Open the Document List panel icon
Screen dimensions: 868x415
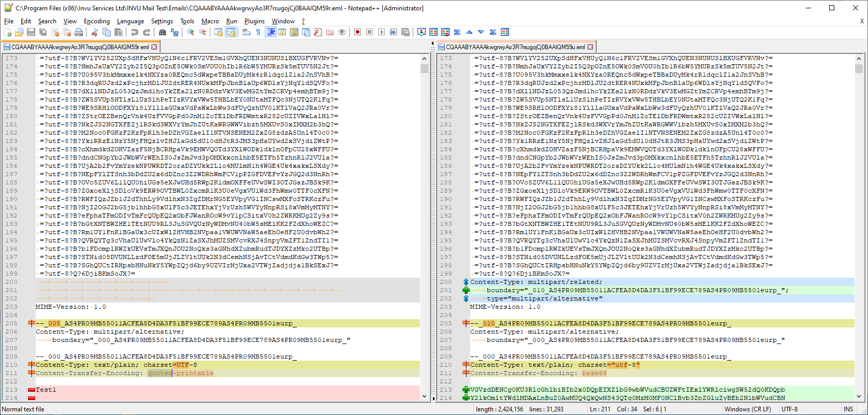click(x=306, y=32)
